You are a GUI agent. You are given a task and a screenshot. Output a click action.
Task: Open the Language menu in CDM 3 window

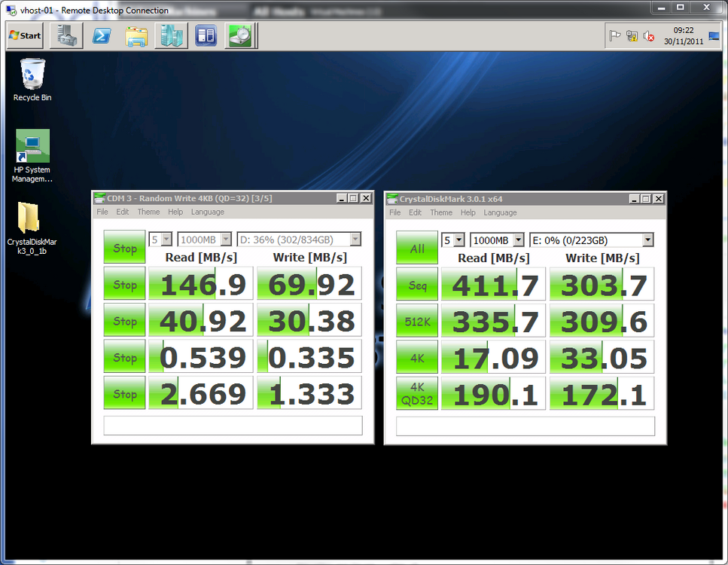click(x=208, y=212)
